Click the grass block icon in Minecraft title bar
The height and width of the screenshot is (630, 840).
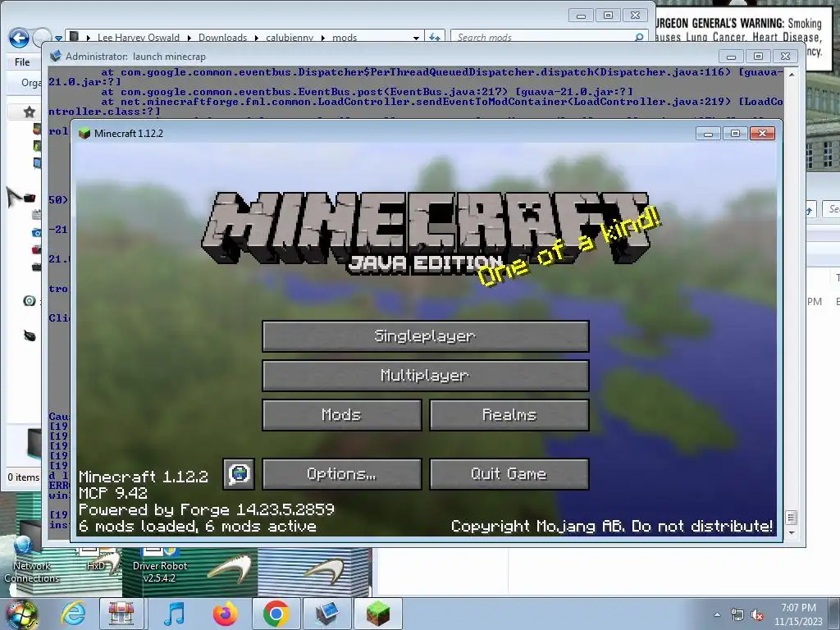pos(84,134)
